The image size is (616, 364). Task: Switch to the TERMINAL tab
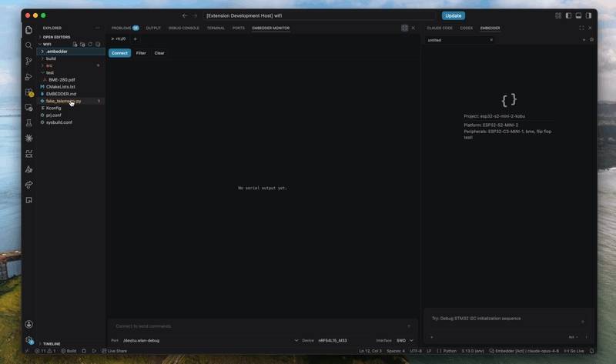pyautogui.click(x=216, y=28)
